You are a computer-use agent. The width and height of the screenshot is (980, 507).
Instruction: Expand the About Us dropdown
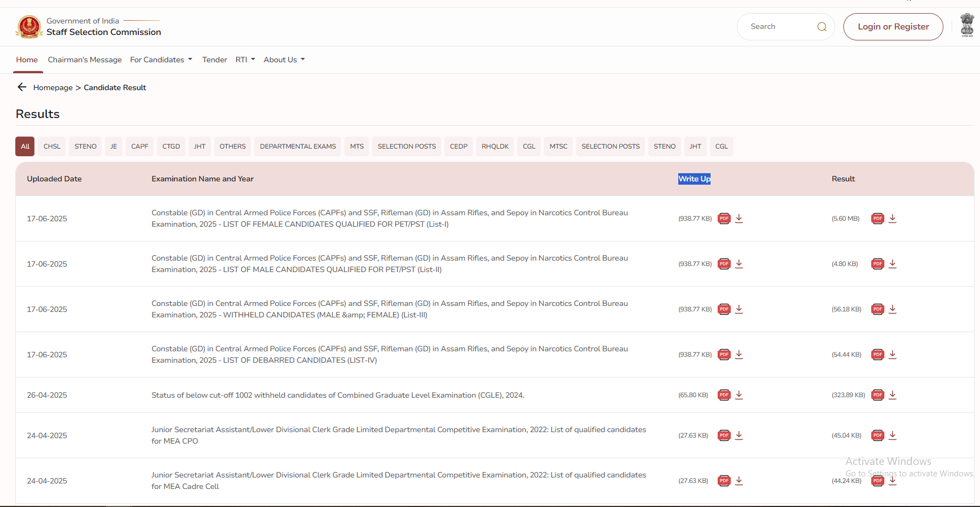(x=284, y=60)
